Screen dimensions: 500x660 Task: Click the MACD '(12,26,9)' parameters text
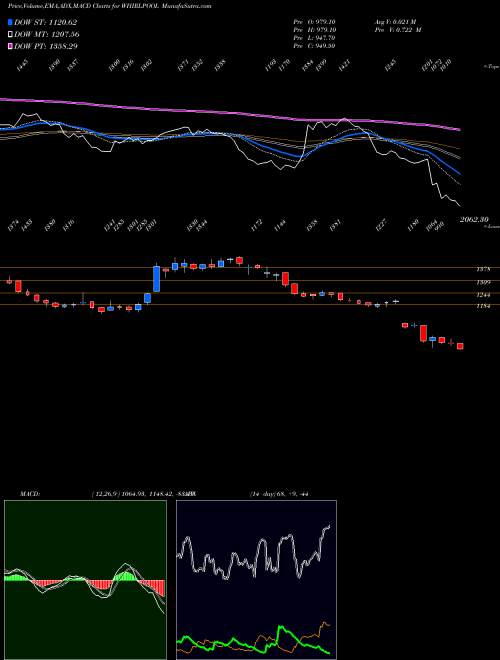tap(105, 494)
